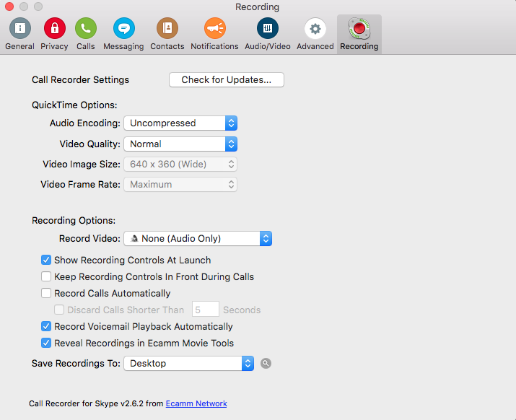Open the Save Recordings To dropdown
The image size is (516, 420).
point(188,364)
